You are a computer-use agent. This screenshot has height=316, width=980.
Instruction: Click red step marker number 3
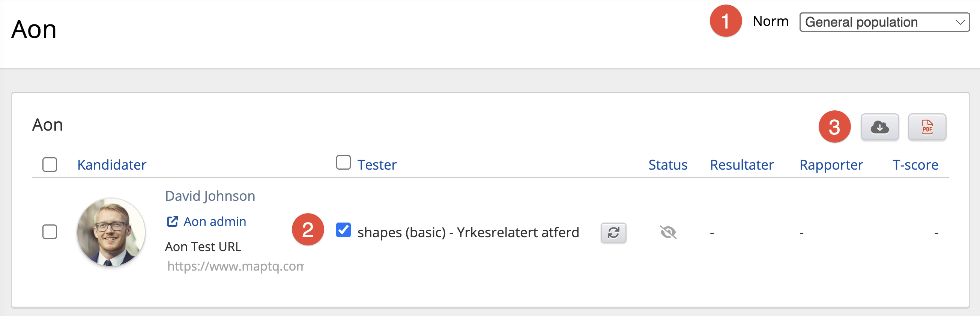point(834,127)
